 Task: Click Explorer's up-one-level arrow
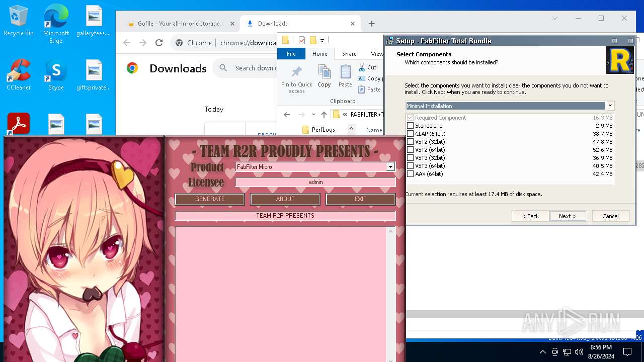tap(324, 115)
